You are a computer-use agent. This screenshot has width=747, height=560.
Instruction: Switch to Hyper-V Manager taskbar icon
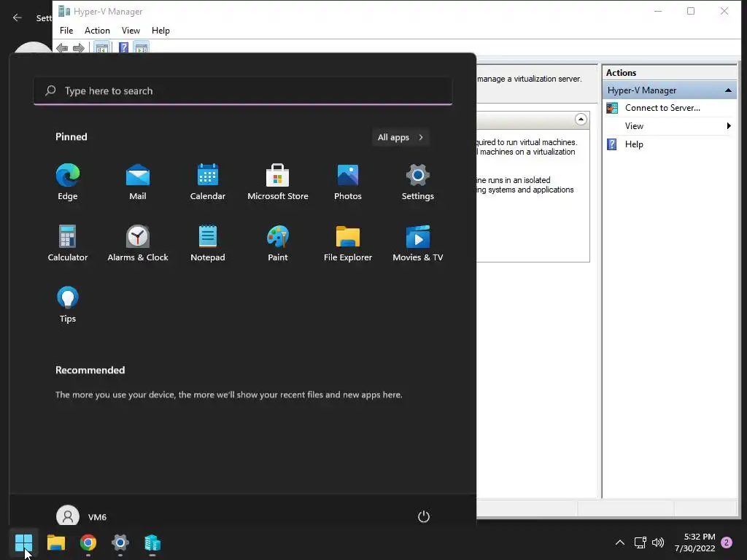152,542
